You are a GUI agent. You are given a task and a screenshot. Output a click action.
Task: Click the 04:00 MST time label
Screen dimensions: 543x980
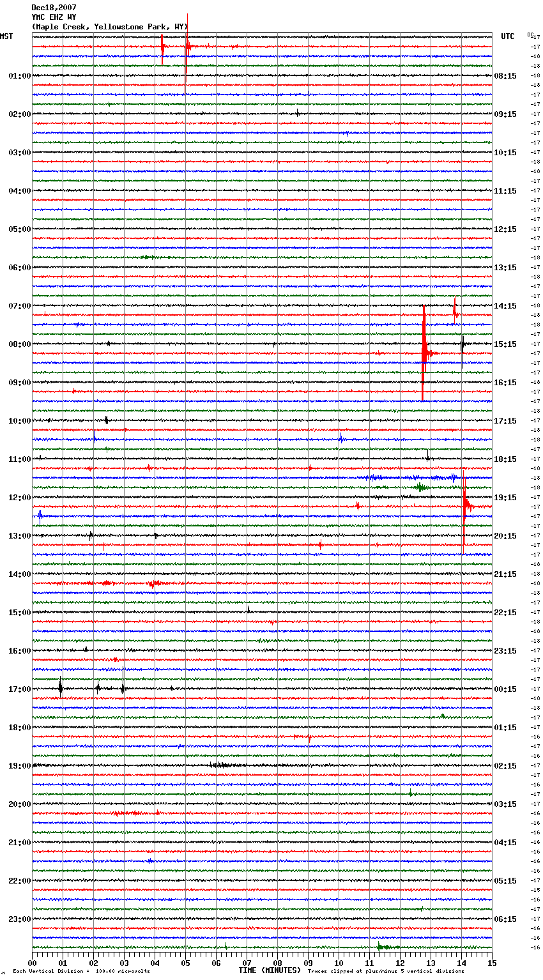[x=20, y=191]
